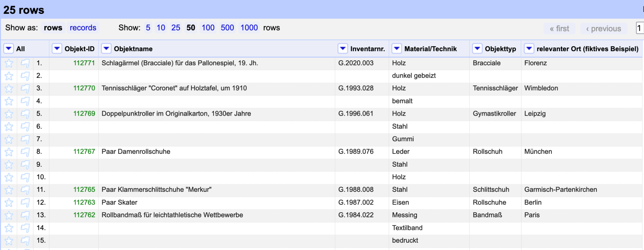Open the All column dropdown menu
Image resolution: width=644 pixels, height=250 pixels.
(8, 49)
